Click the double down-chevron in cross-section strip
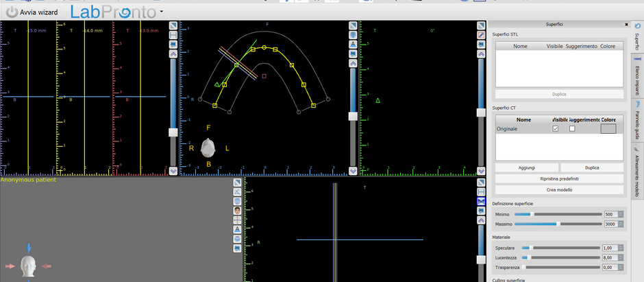The image size is (644, 282). point(173,171)
